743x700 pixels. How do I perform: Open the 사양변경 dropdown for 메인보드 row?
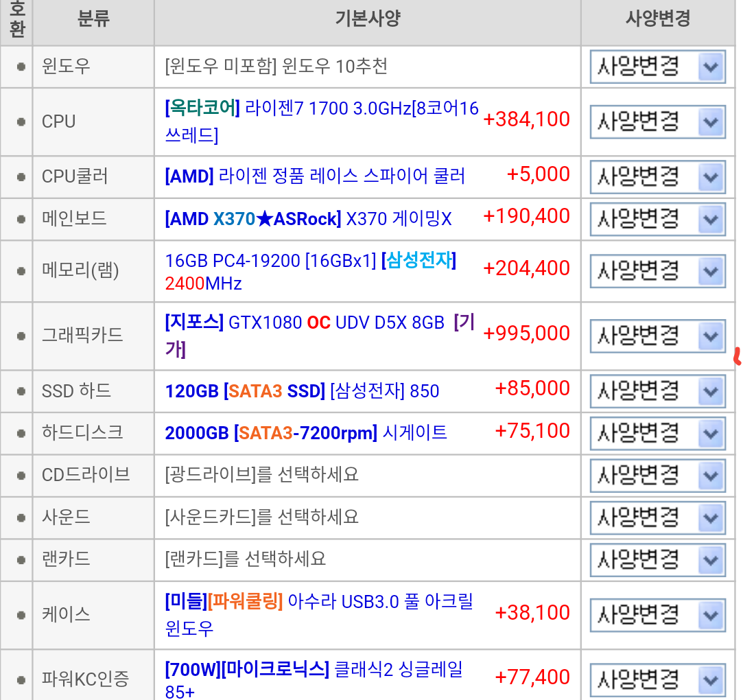pos(657,219)
